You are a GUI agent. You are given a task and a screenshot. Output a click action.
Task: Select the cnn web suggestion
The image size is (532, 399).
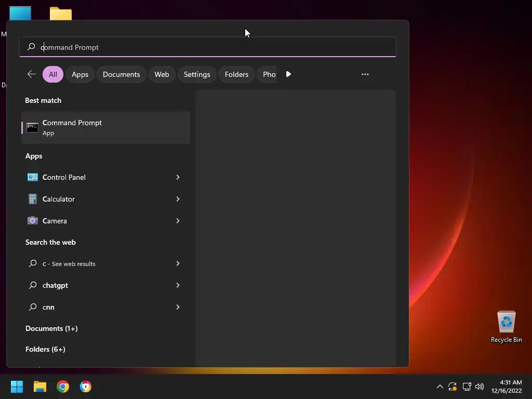[105, 307]
